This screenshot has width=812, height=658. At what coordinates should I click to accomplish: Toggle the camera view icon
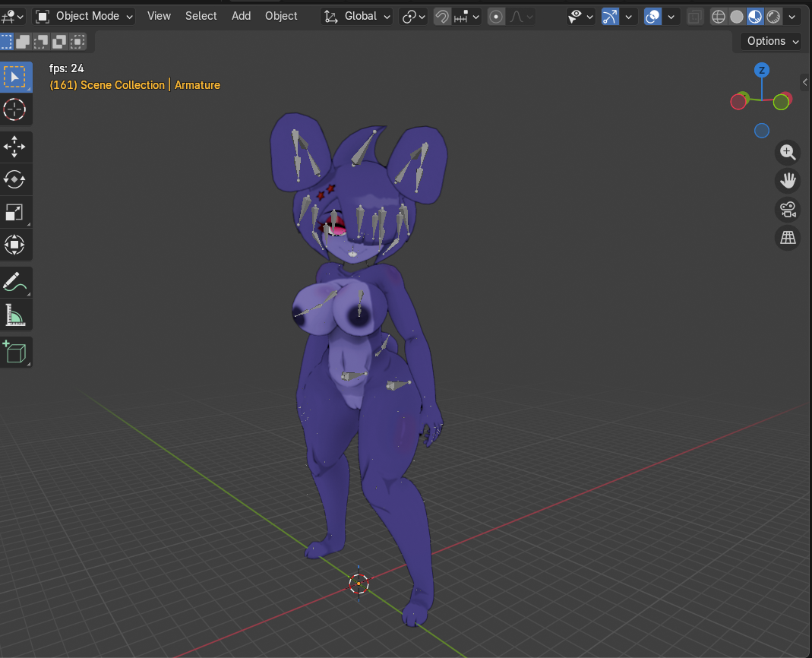click(788, 209)
